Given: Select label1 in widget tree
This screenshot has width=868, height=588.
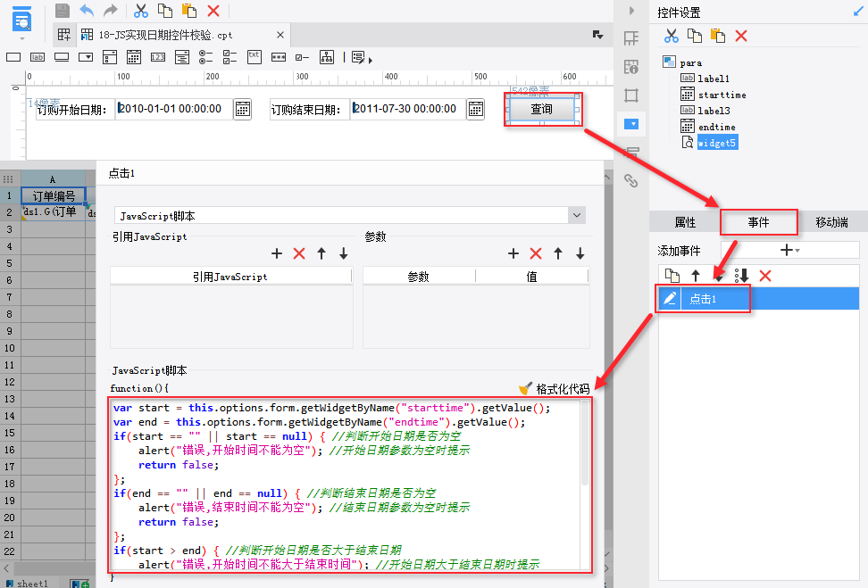Looking at the screenshot, I should [x=713, y=79].
